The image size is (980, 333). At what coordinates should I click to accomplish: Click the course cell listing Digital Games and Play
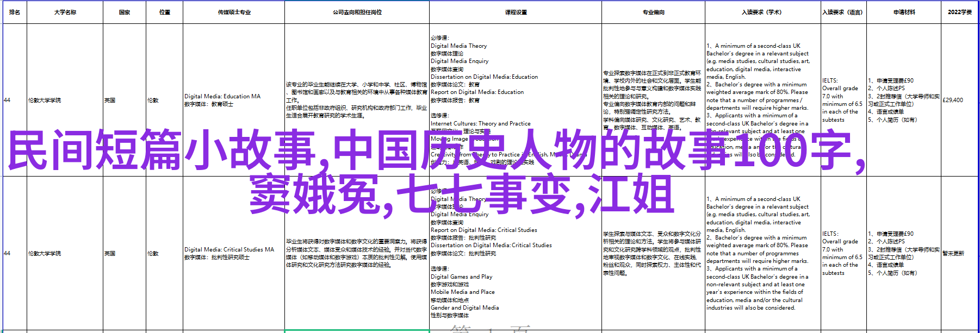point(516,253)
